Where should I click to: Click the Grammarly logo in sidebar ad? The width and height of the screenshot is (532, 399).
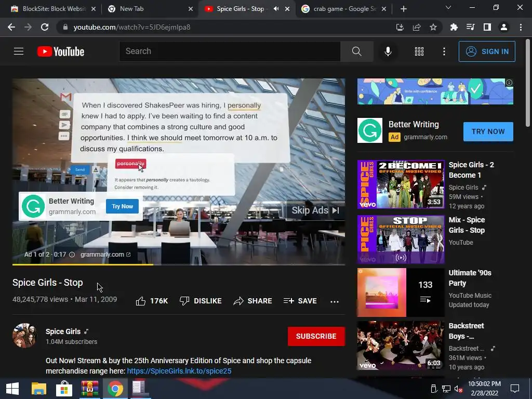(x=370, y=130)
